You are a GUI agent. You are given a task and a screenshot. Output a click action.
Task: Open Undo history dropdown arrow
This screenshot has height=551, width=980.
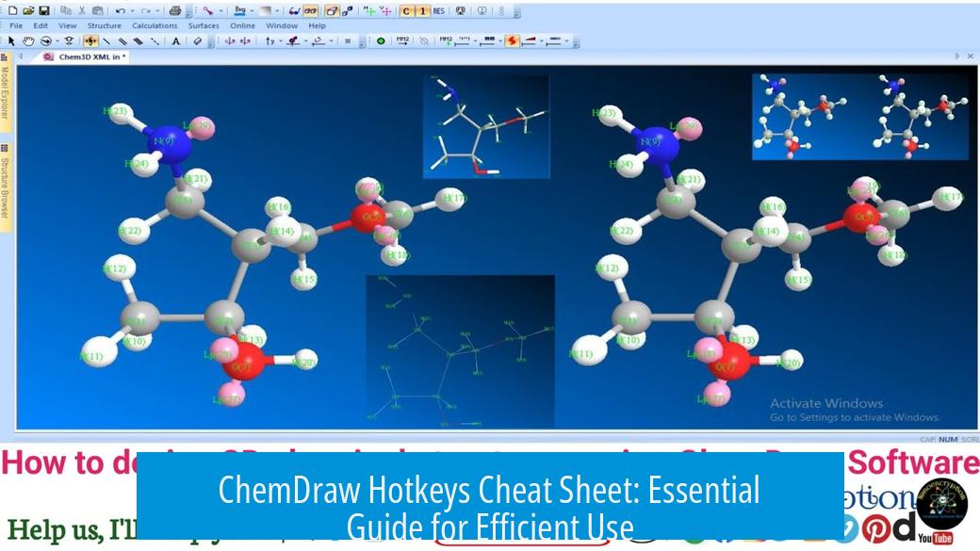[133, 10]
